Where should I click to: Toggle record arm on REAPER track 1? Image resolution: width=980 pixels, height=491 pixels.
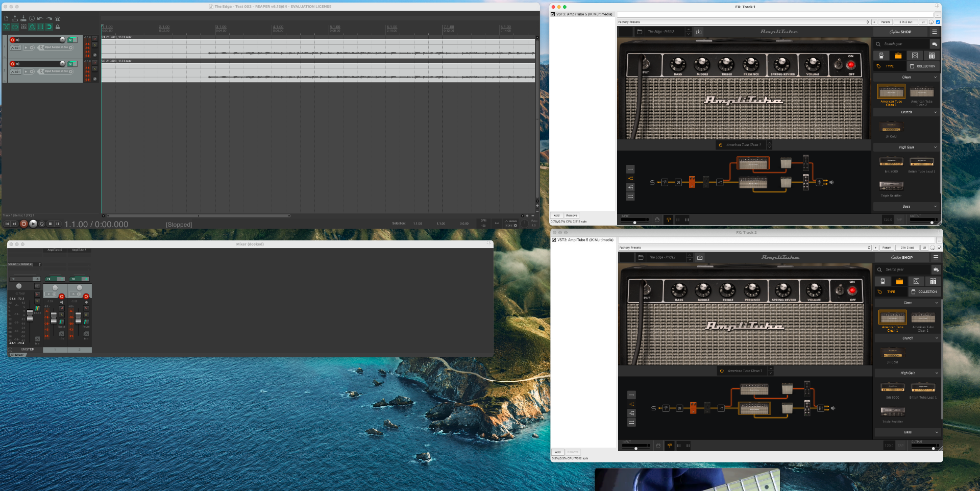13,40
